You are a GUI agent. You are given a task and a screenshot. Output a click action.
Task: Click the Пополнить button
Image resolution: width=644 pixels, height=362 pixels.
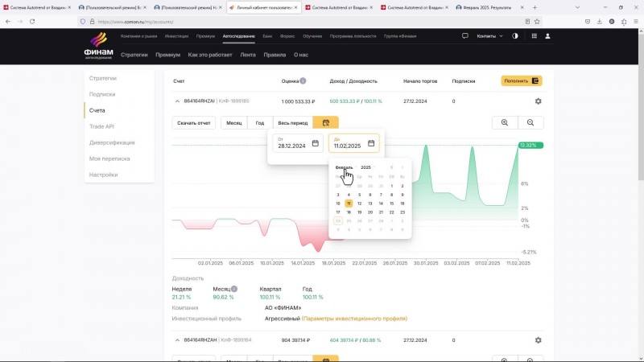521,81
